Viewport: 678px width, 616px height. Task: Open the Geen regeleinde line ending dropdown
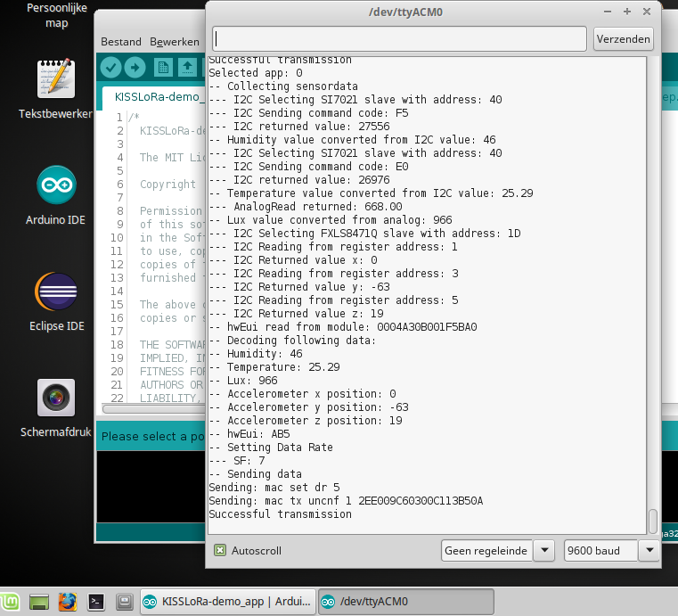point(498,551)
